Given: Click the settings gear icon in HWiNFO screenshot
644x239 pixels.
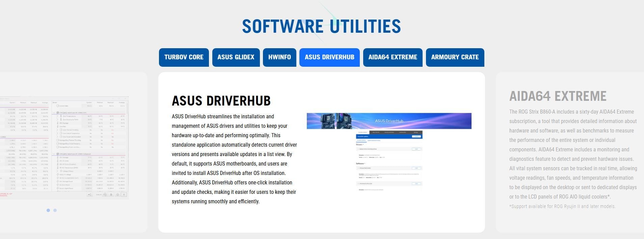Looking at the screenshot, I should (x=117, y=195).
